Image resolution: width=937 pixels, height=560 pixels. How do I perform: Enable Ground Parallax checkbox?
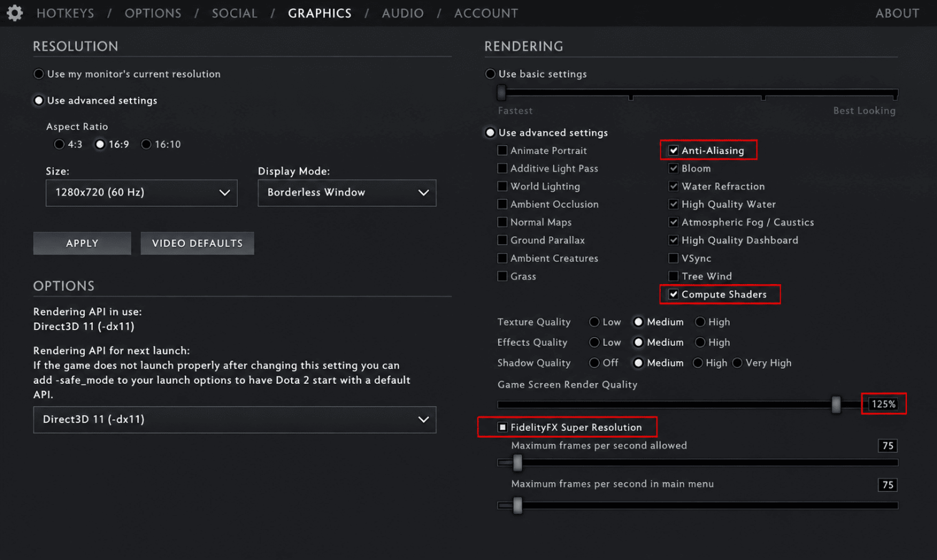502,240
